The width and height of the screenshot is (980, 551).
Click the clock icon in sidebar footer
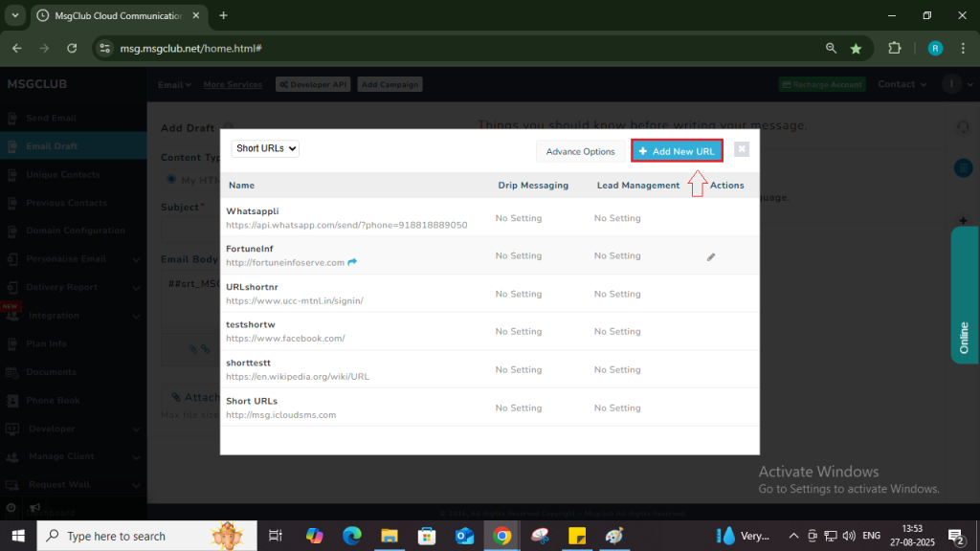pos(11,508)
